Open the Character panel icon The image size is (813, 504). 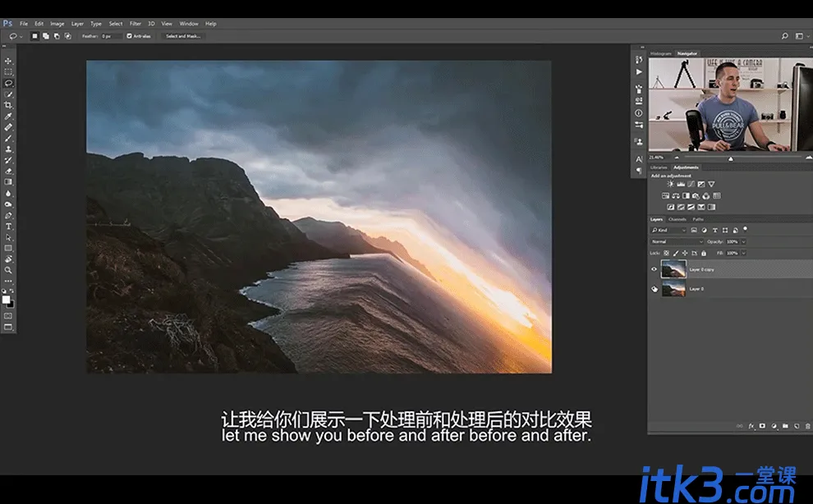pos(639,159)
